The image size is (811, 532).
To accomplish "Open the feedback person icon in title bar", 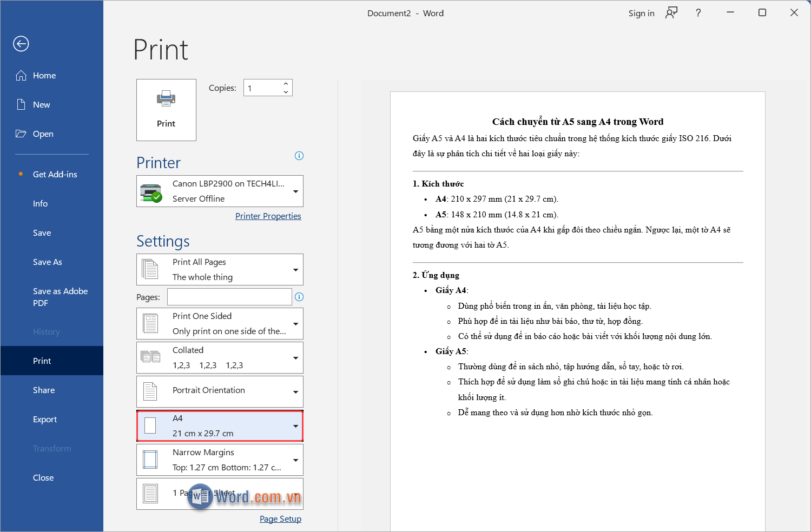I will [x=671, y=13].
